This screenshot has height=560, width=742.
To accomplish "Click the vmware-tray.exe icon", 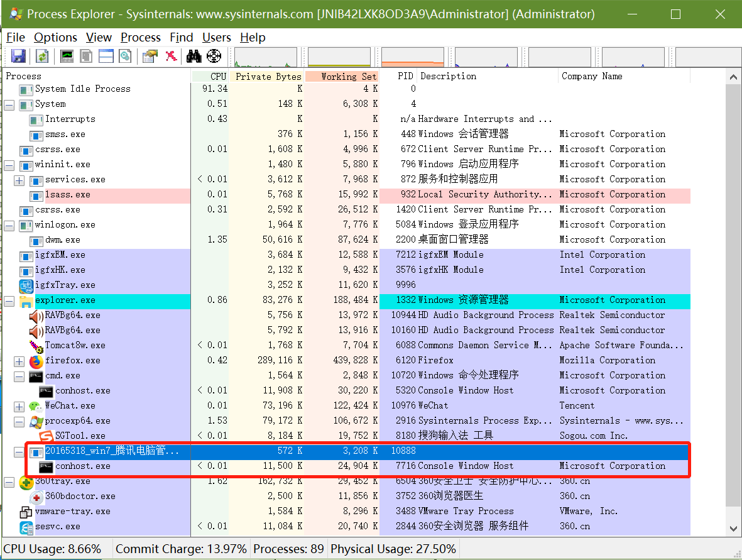I will tap(26, 512).
